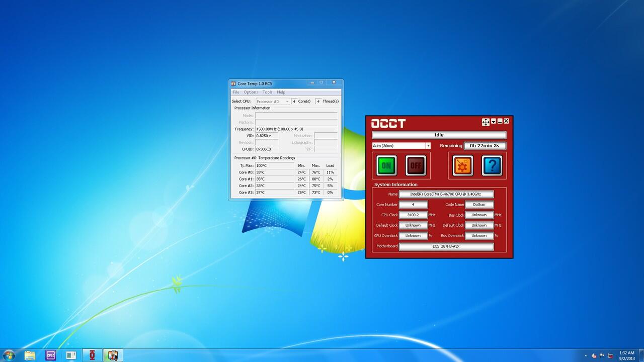This screenshot has height=362, width=644.
Task: Click the taskbar icon next to CPU-Z
Action: point(71,355)
